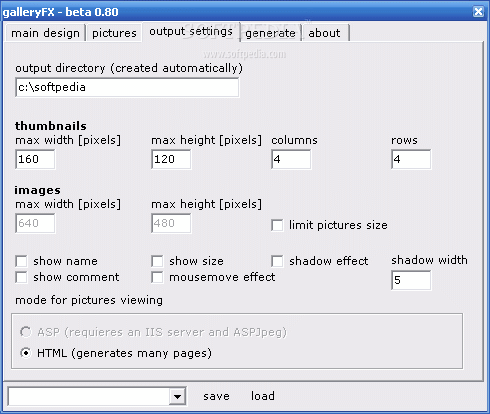
Task: Toggle the show comment checkbox
Action: 21,277
